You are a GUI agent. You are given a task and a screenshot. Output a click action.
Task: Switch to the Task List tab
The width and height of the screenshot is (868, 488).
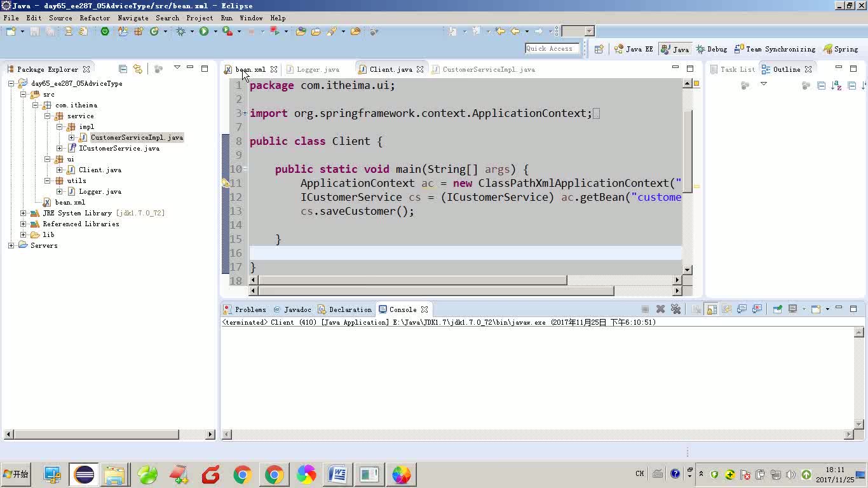pos(732,69)
